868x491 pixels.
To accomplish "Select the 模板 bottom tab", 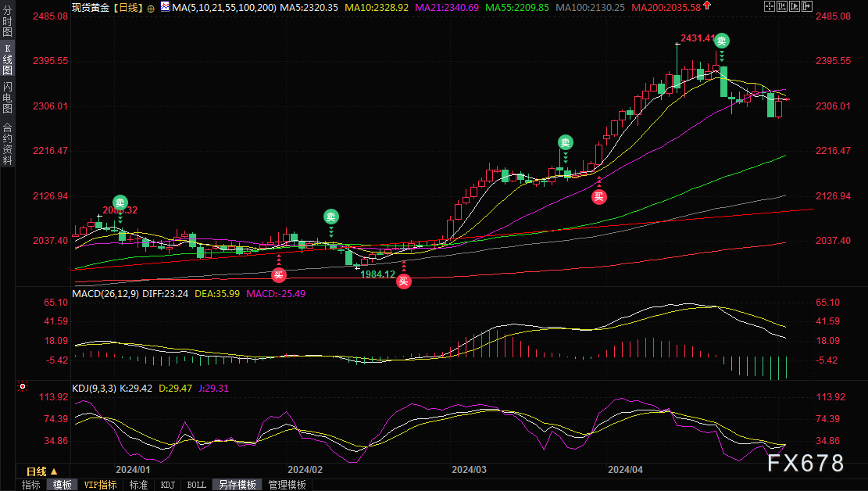I will pos(62,485).
